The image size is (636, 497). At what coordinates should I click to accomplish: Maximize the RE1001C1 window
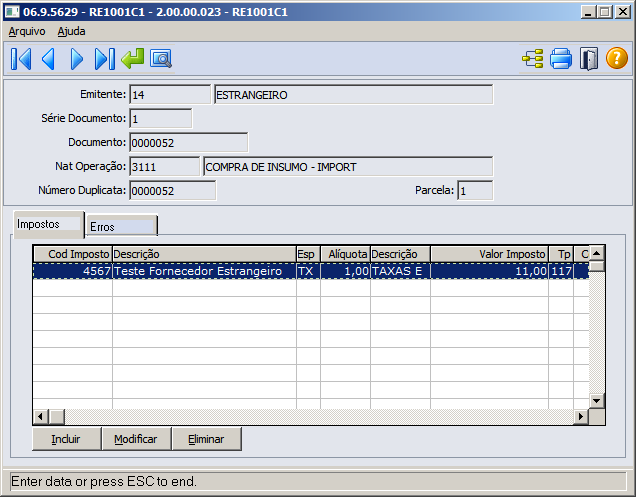(x=604, y=12)
